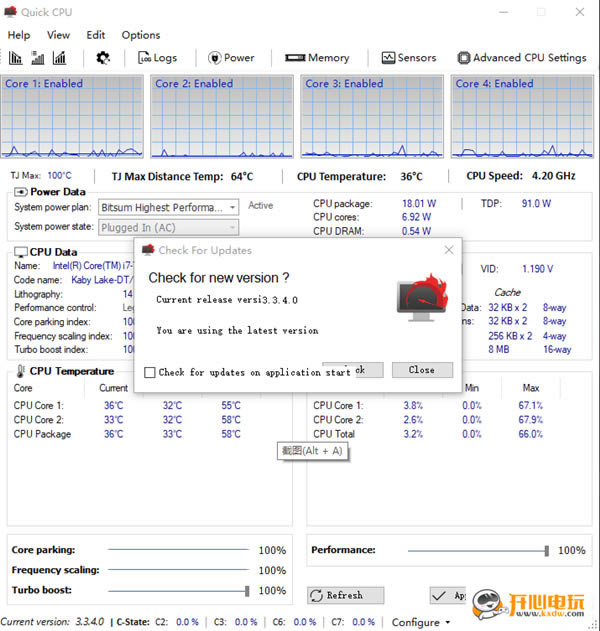Click the C7 state value in status bar
The width and height of the screenshot is (600, 631).
363,622
